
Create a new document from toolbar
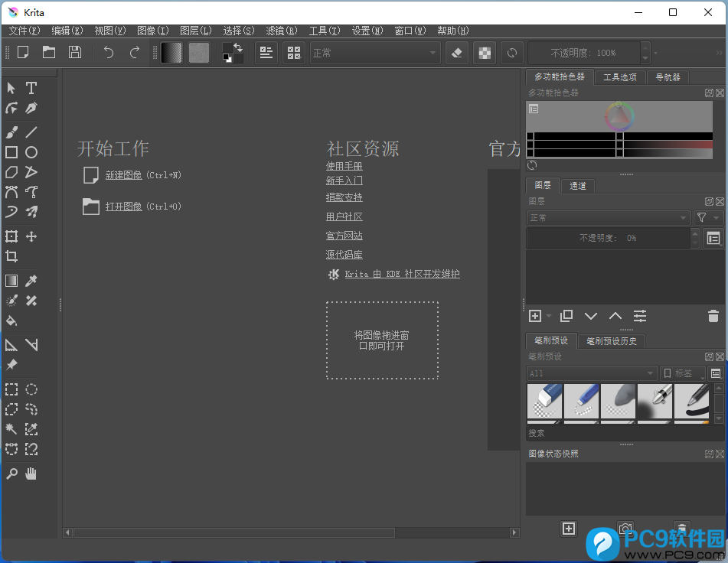(x=23, y=53)
